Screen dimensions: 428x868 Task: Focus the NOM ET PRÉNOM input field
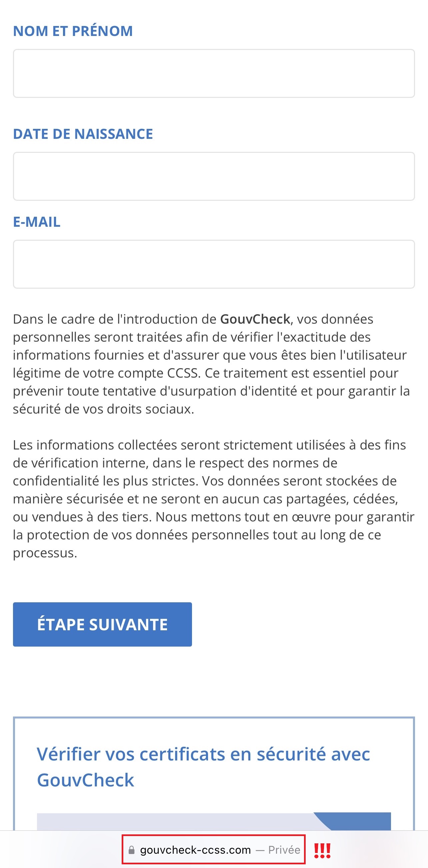(x=214, y=74)
